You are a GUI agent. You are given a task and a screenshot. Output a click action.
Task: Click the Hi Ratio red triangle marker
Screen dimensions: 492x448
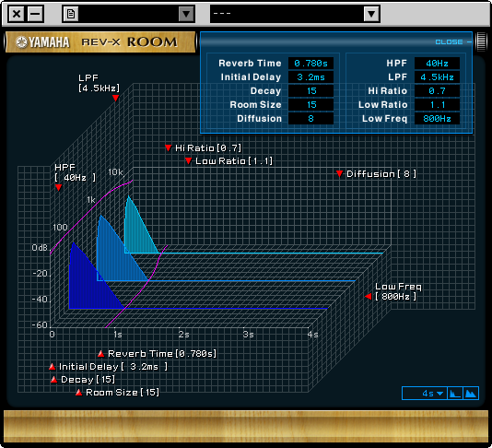tap(169, 147)
